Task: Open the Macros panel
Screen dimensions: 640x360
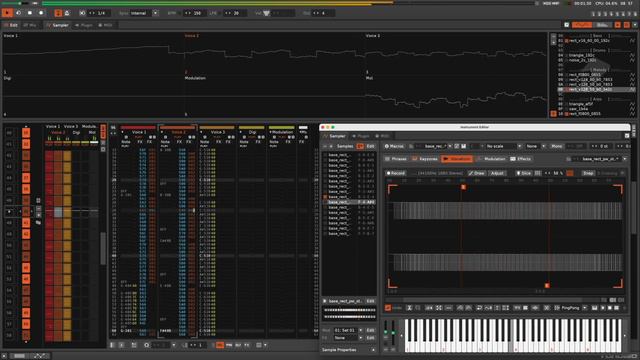Action: coord(394,146)
